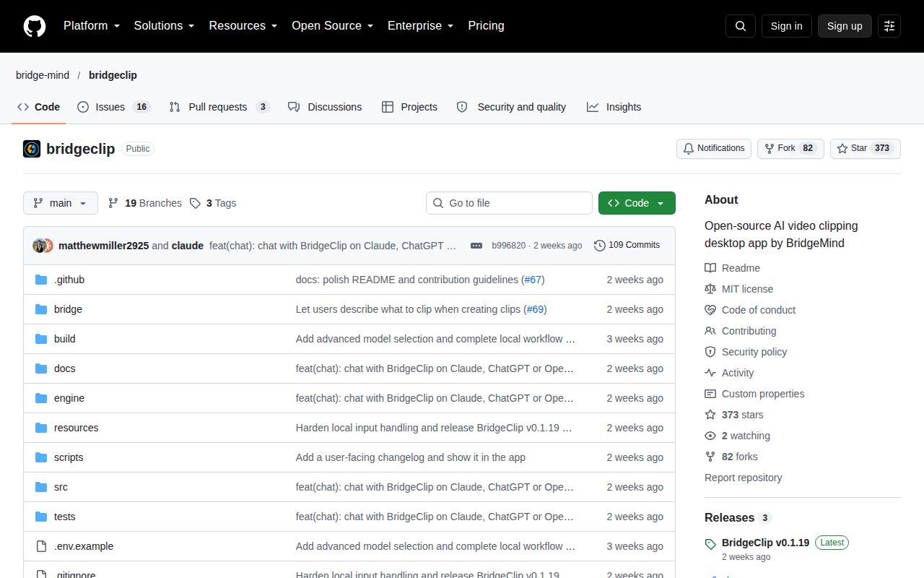Open the appearance settings icon beside Sign up

(889, 26)
